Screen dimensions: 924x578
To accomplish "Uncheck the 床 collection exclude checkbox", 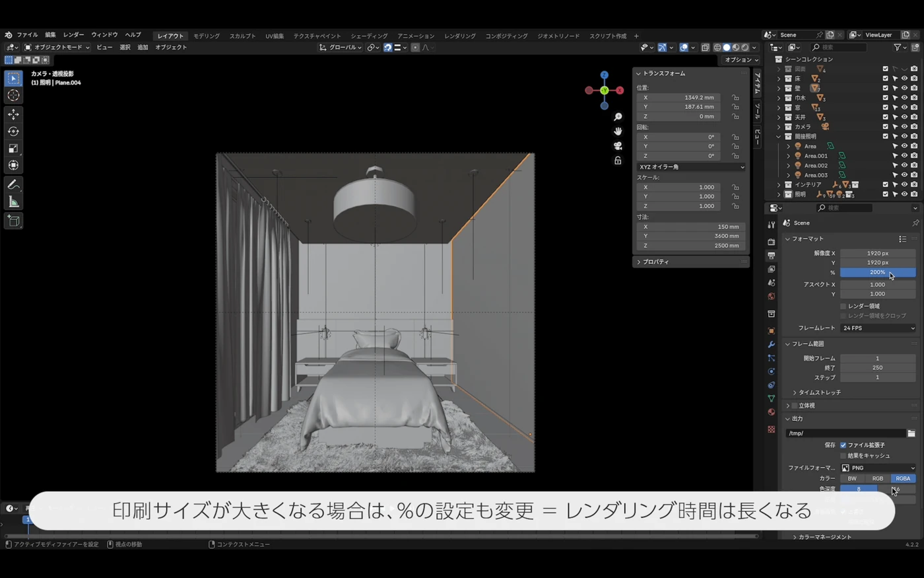I will [886, 79].
